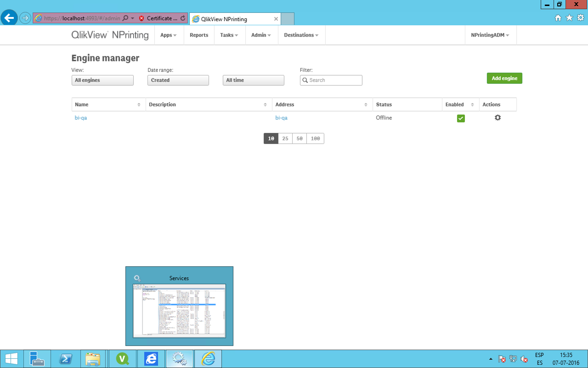
Task: Refresh the page using reload icon
Action: coord(183,18)
